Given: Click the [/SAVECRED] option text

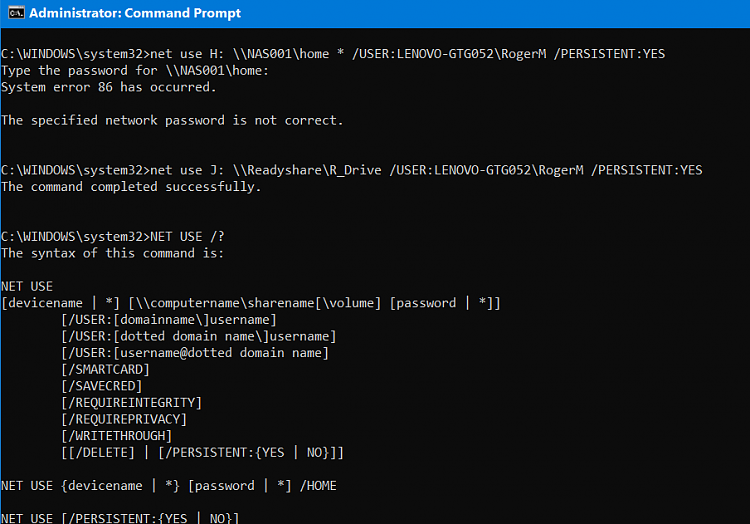Looking at the screenshot, I should [x=101, y=386].
